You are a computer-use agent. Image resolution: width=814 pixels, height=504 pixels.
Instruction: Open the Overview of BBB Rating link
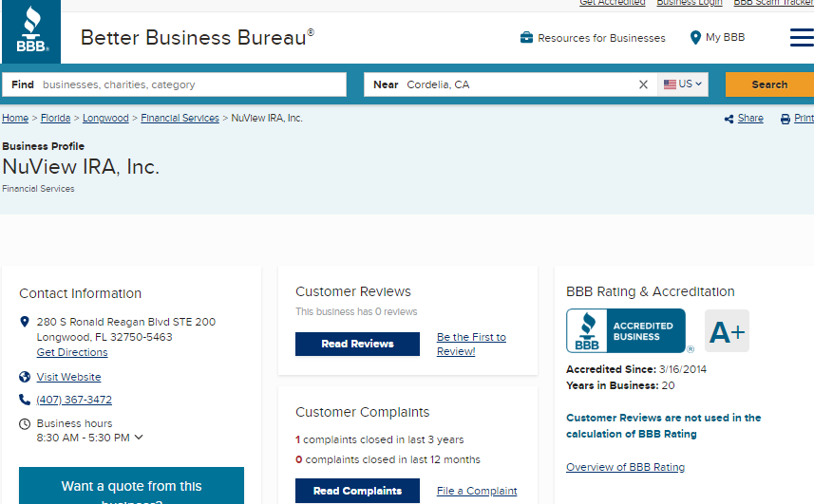click(x=625, y=467)
